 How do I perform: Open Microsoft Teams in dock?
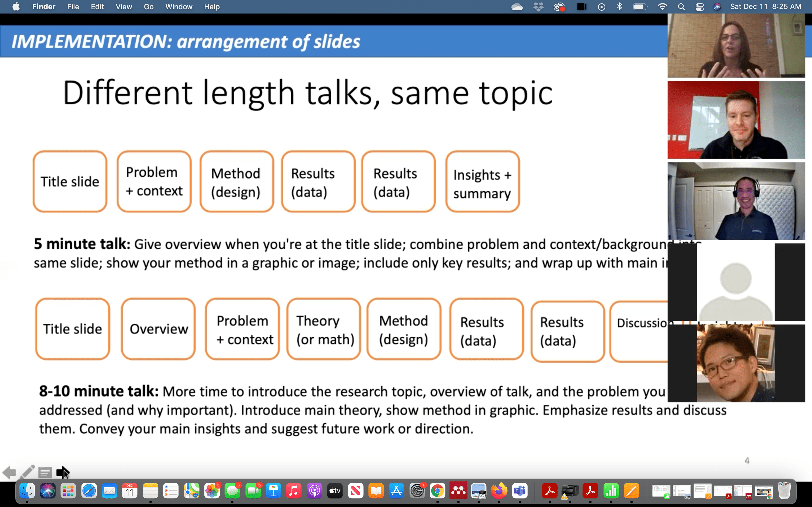click(x=520, y=491)
